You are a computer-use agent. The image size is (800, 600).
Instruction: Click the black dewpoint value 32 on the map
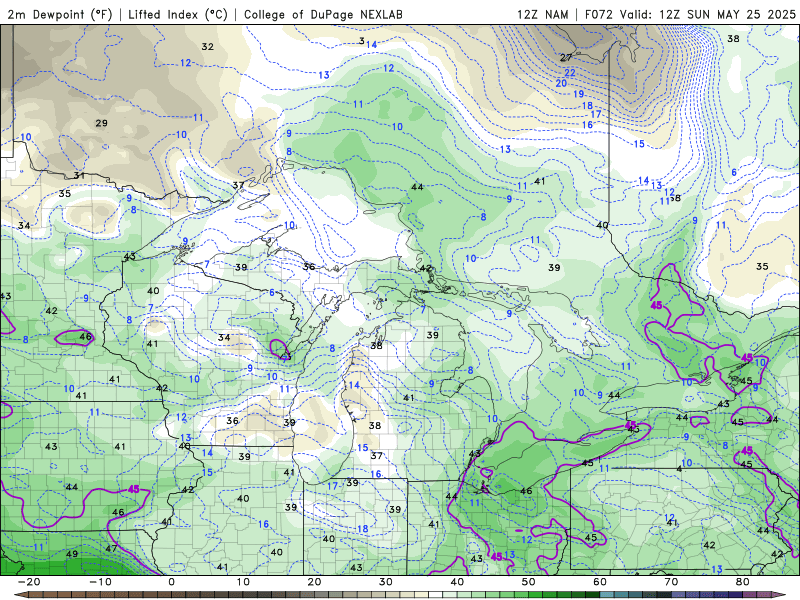(x=208, y=47)
